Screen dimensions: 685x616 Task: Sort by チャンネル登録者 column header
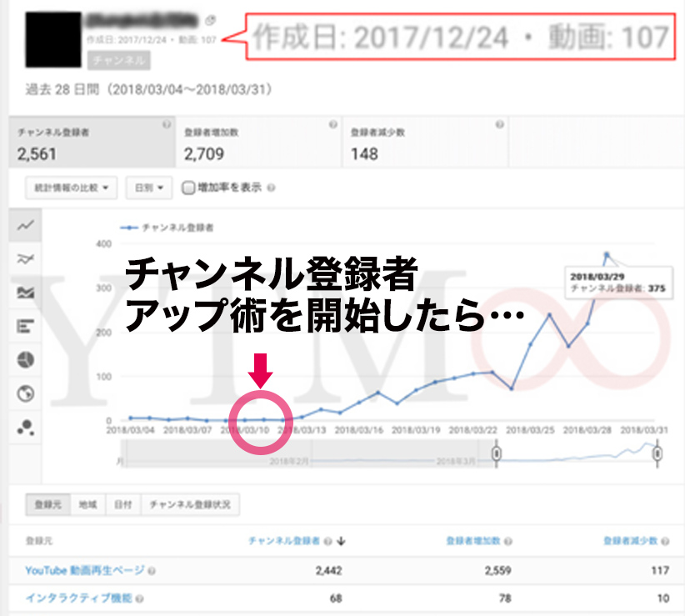click(x=284, y=540)
